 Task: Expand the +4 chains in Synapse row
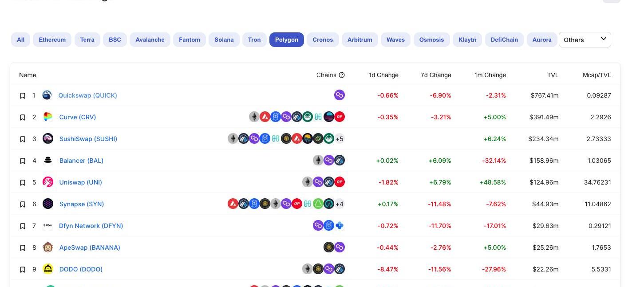coord(340,204)
